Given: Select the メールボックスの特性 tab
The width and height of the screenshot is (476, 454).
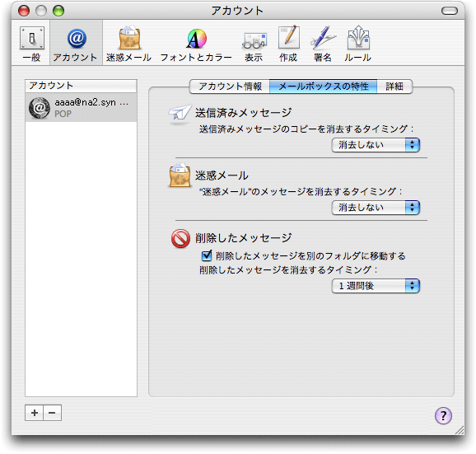Looking at the screenshot, I should coord(324,87).
